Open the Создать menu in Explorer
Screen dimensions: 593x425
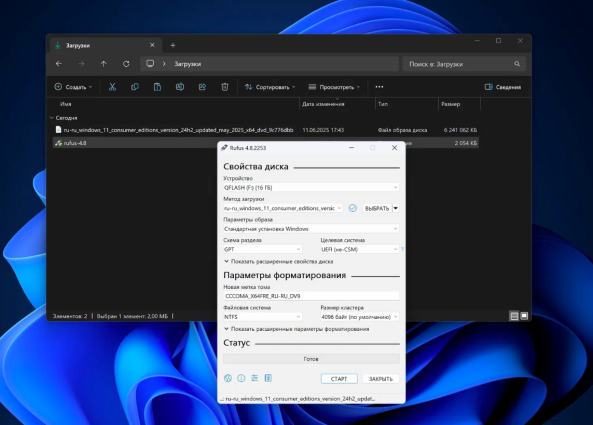73,87
